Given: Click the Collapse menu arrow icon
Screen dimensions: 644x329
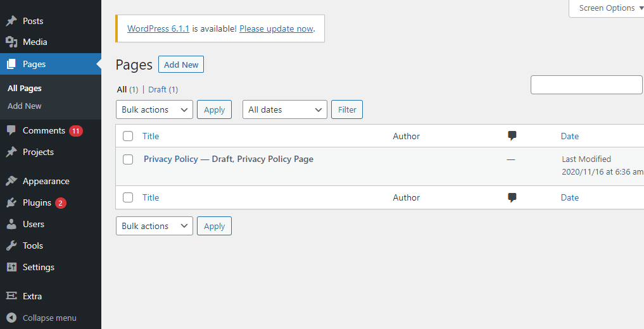Looking at the screenshot, I should pos(11,318).
